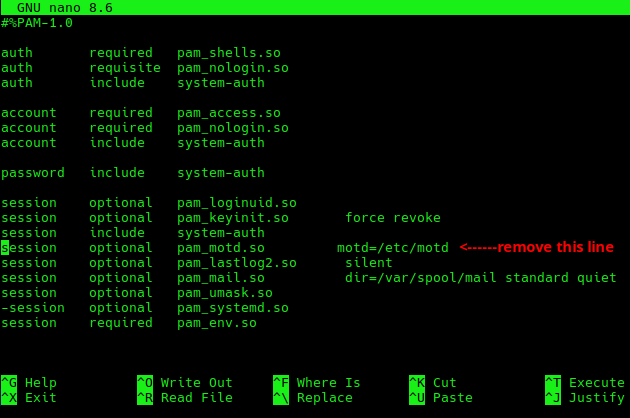Place cursor on pam_systemd.so line
The width and height of the screenshot is (630, 418).
pos(233,308)
